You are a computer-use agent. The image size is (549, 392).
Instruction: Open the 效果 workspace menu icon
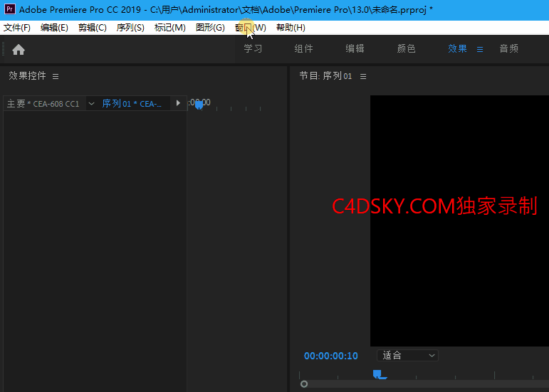[x=480, y=50]
